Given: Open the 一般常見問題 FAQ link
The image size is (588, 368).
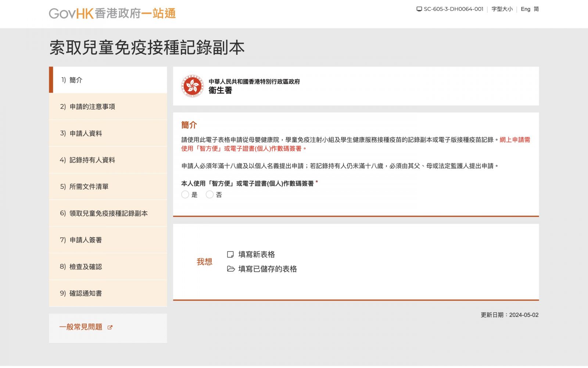Looking at the screenshot, I should [x=81, y=327].
